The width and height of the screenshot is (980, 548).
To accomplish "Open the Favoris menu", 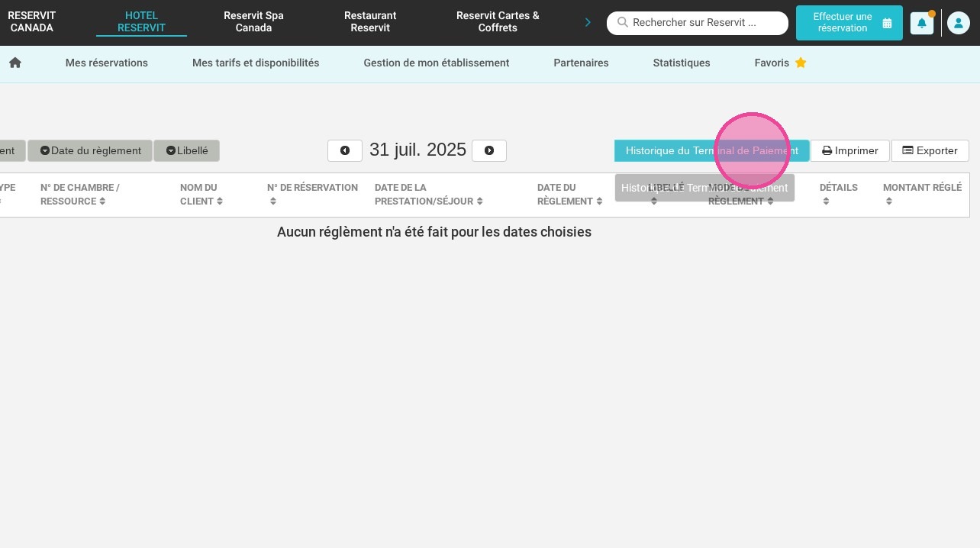I will point(780,63).
